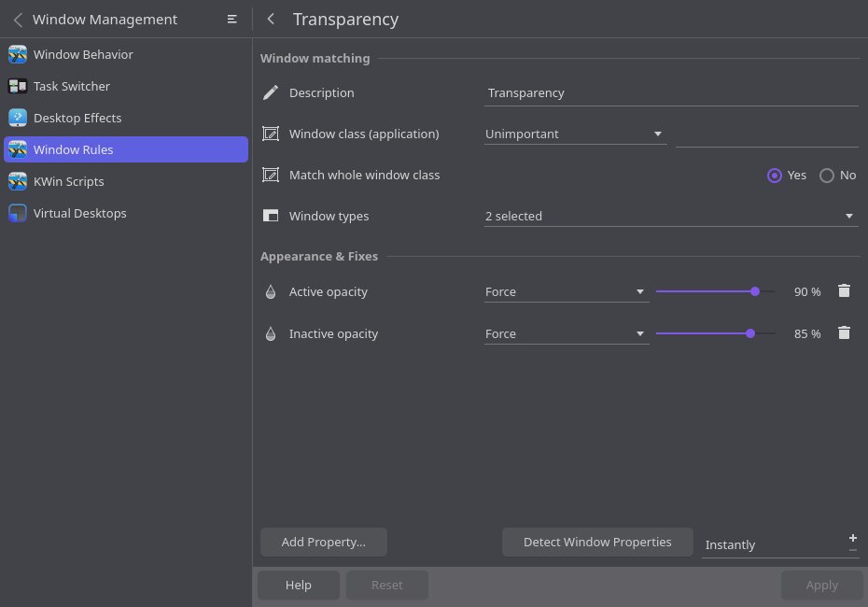Open the KWin Scripts section
868x607 pixels.
point(68,182)
